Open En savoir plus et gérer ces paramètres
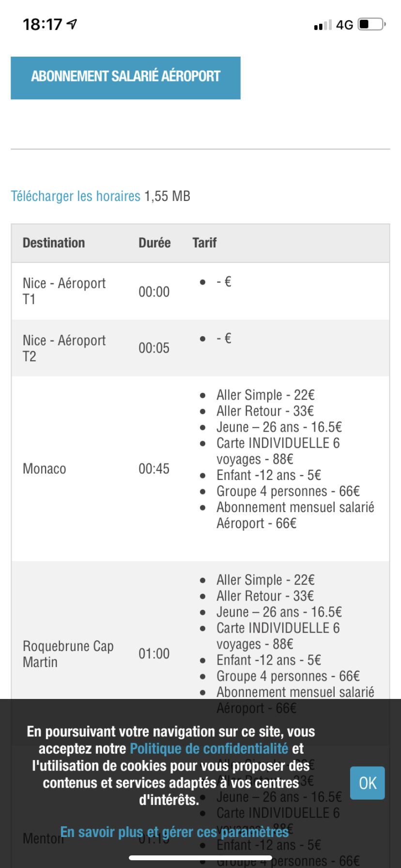The height and width of the screenshot is (868, 401). point(174,832)
